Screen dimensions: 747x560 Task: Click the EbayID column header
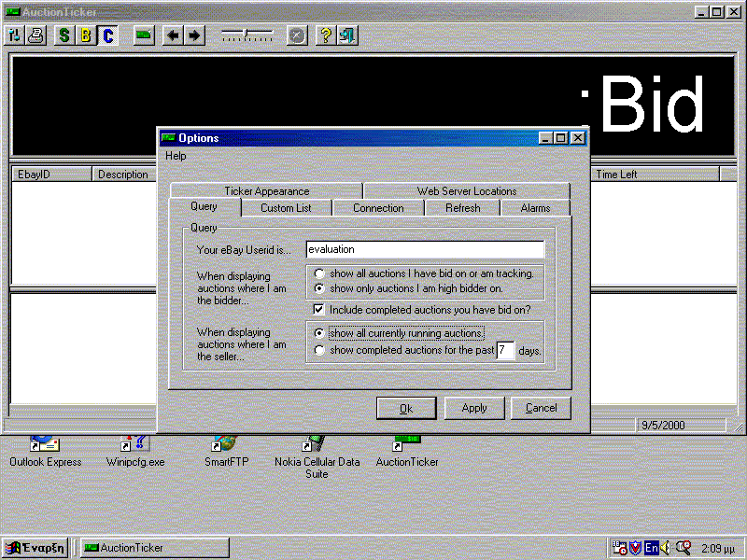click(x=51, y=175)
